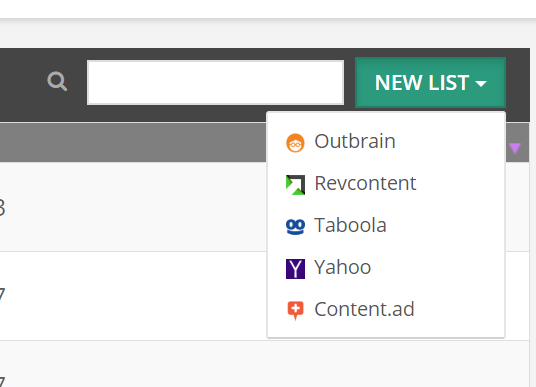
Task: Open the NEW LIST button
Action: pyautogui.click(x=430, y=82)
